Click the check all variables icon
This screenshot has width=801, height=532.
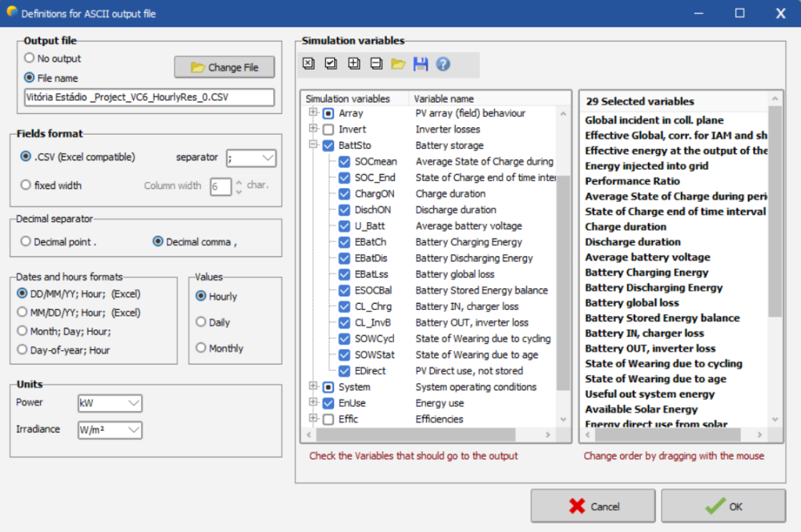tap(331, 64)
